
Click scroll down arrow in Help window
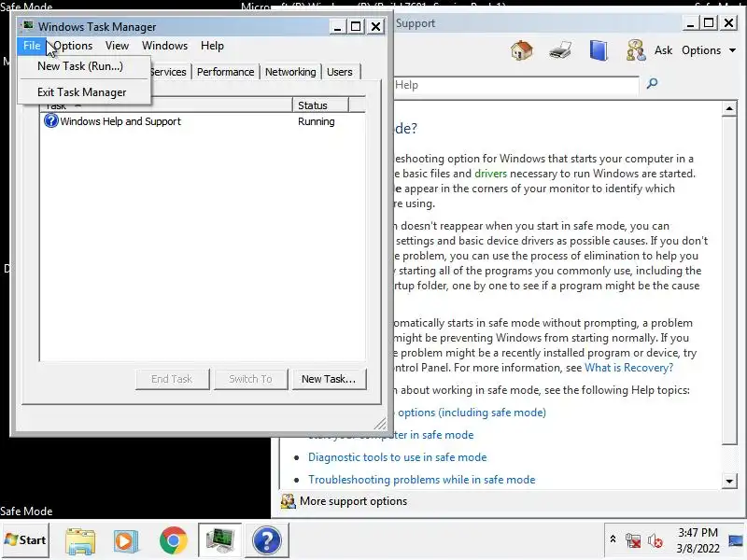[729, 481]
